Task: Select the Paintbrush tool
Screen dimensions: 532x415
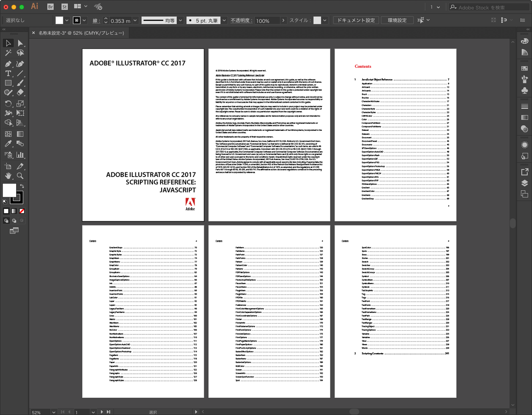Action: tap(20, 83)
